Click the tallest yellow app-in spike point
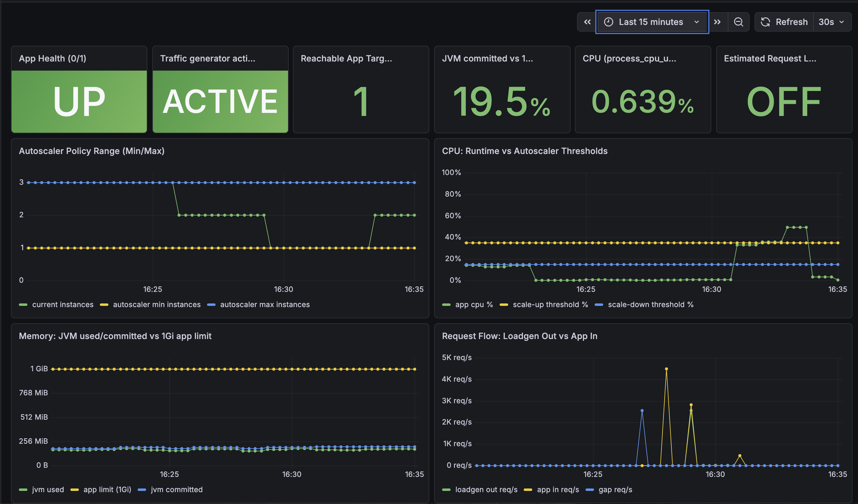Viewport: 858px width, 504px height. [x=666, y=369]
